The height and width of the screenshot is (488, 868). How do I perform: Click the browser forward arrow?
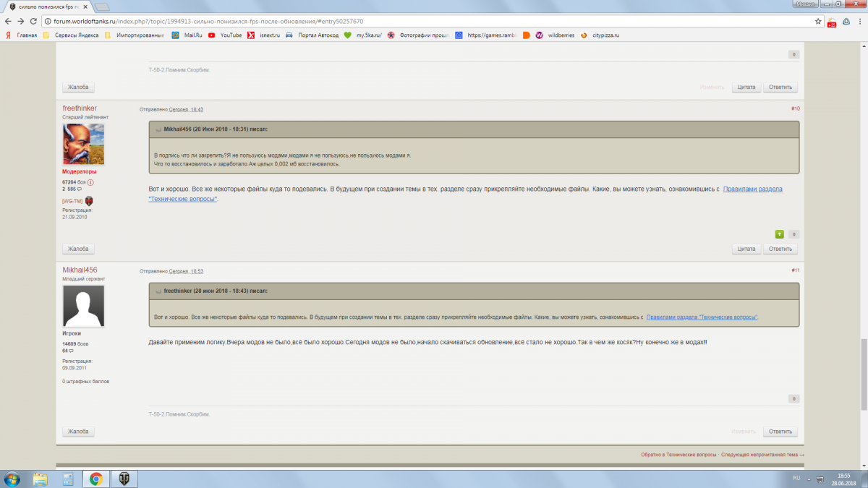click(20, 22)
